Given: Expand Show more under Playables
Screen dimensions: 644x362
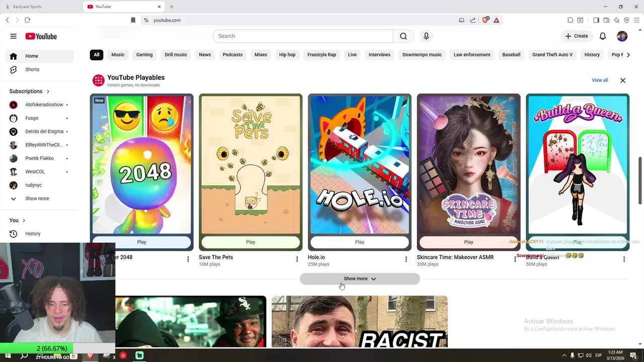Looking at the screenshot, I should (360, 279).
